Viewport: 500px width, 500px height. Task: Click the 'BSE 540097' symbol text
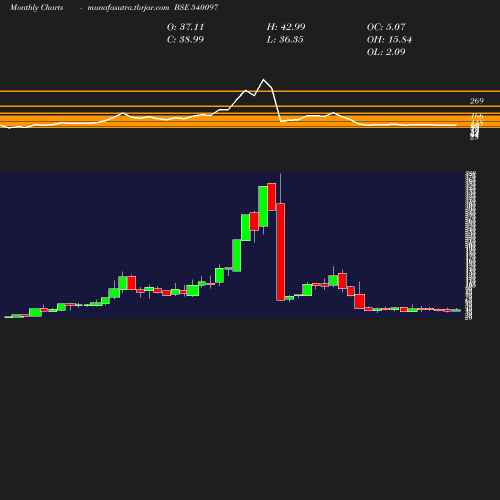coord(196,7)
